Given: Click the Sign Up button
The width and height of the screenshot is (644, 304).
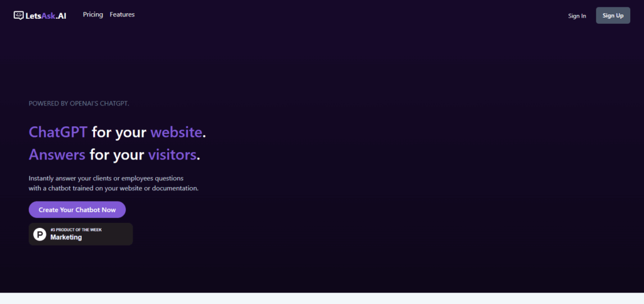Looking at the screenshot, I should [x=613, y=16].
